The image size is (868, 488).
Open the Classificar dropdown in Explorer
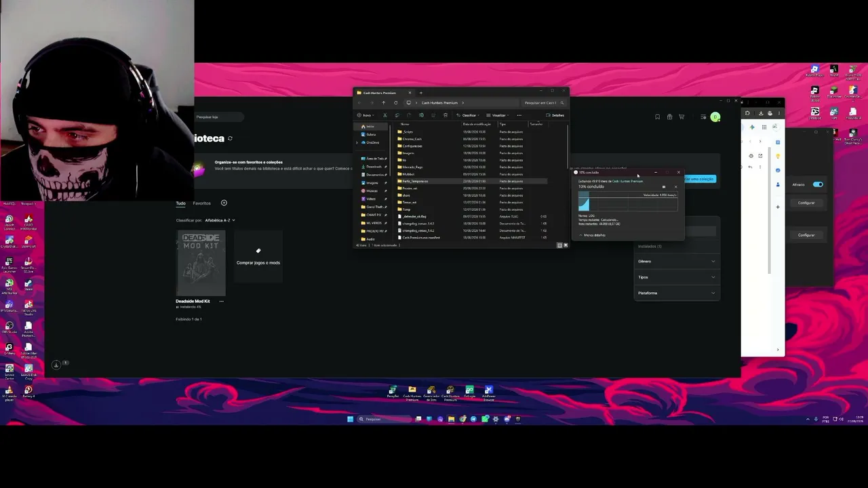tap(469, 115)
